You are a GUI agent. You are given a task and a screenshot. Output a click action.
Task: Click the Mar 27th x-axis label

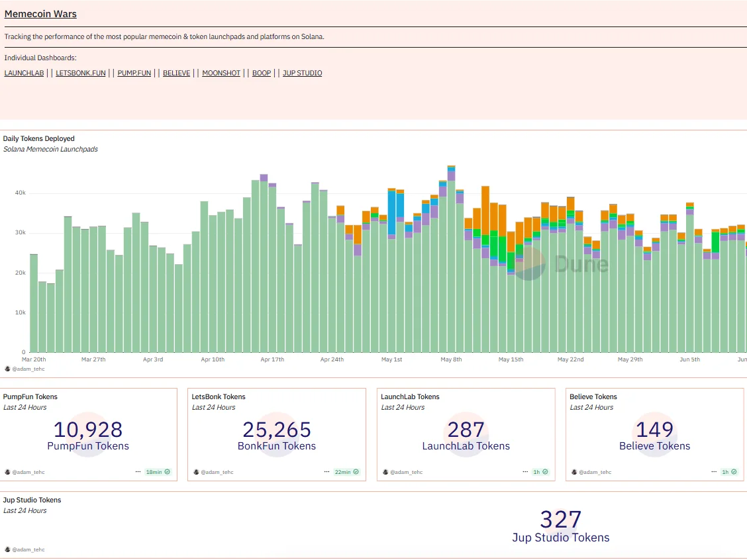tap(93, 359)
